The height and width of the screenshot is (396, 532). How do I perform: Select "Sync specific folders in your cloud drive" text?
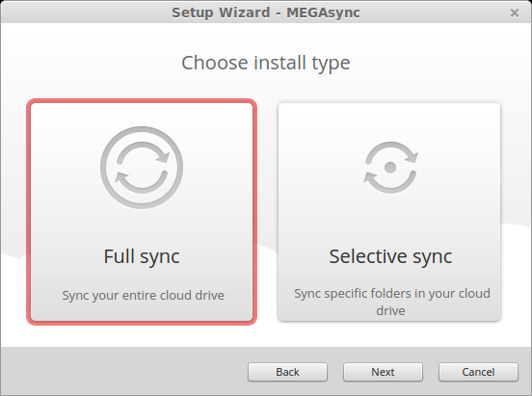pyautogui.click(x=392, y=302)
